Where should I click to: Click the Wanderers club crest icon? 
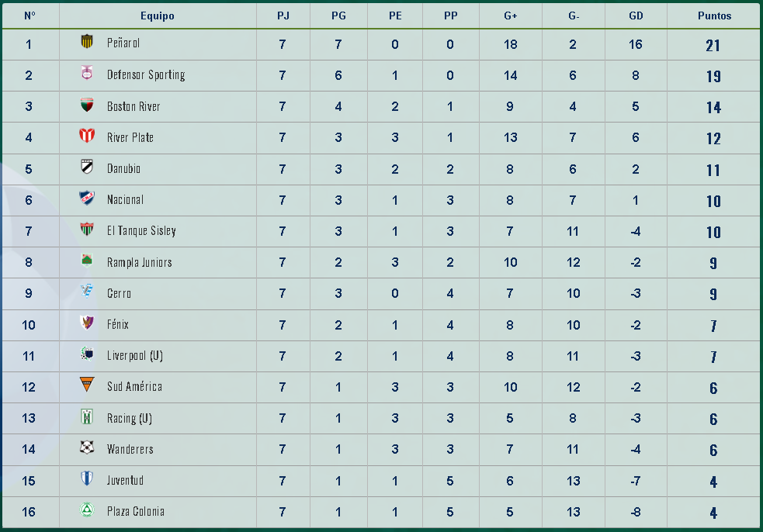(x=87, y=448)
